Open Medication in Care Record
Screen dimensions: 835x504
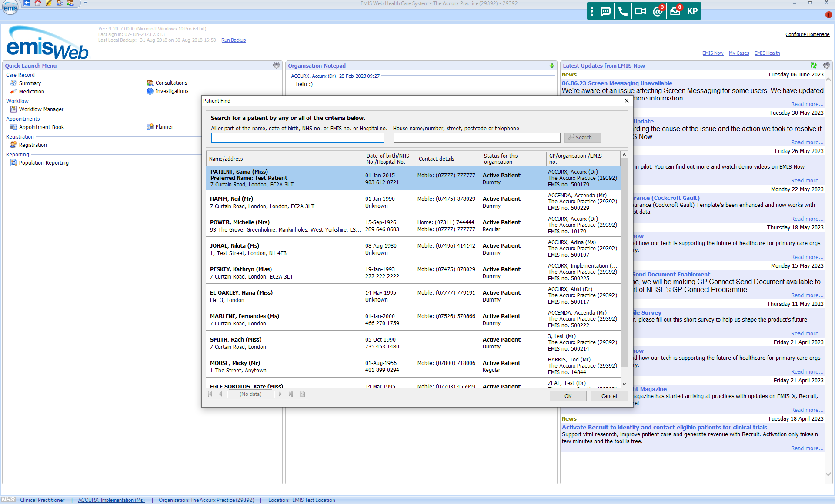point(31,91)
